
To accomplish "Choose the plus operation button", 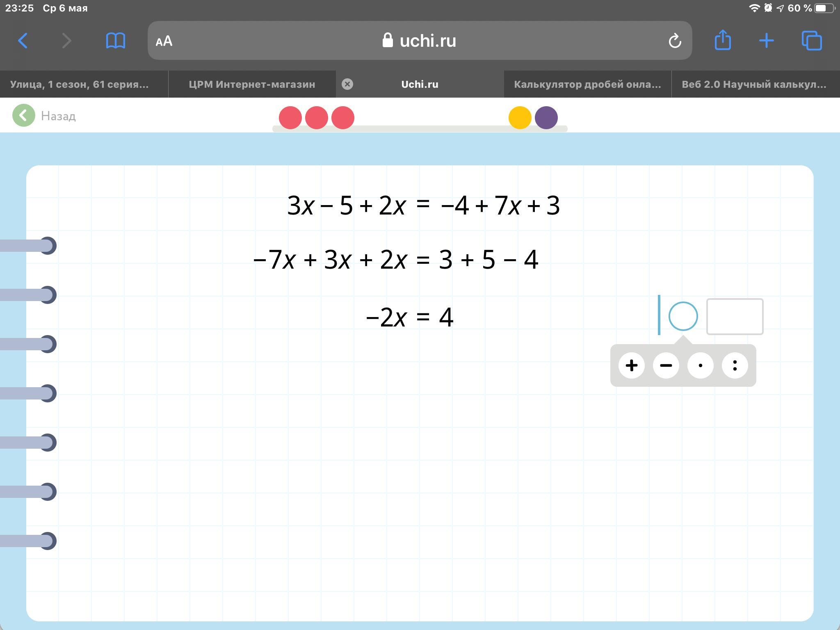I will pyautogui.click(x=632, y=365).
